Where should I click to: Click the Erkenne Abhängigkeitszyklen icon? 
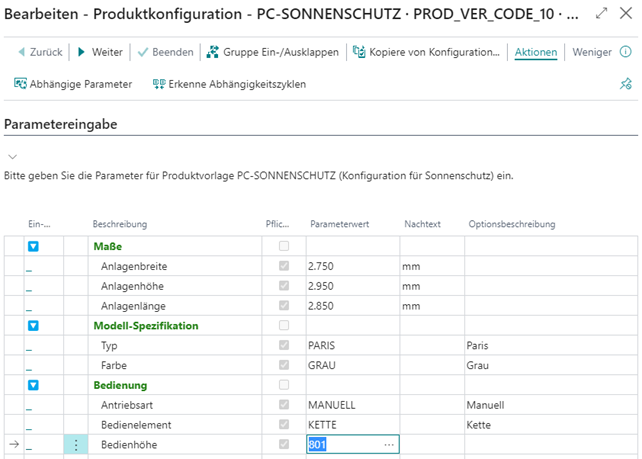pyautogui.click(x=159, y=84)
